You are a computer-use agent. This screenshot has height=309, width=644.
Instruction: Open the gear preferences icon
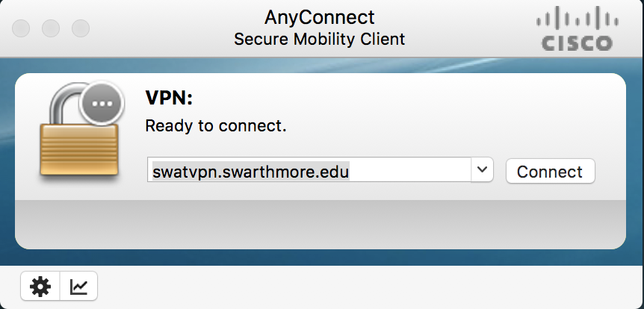(x=40, y=286)
